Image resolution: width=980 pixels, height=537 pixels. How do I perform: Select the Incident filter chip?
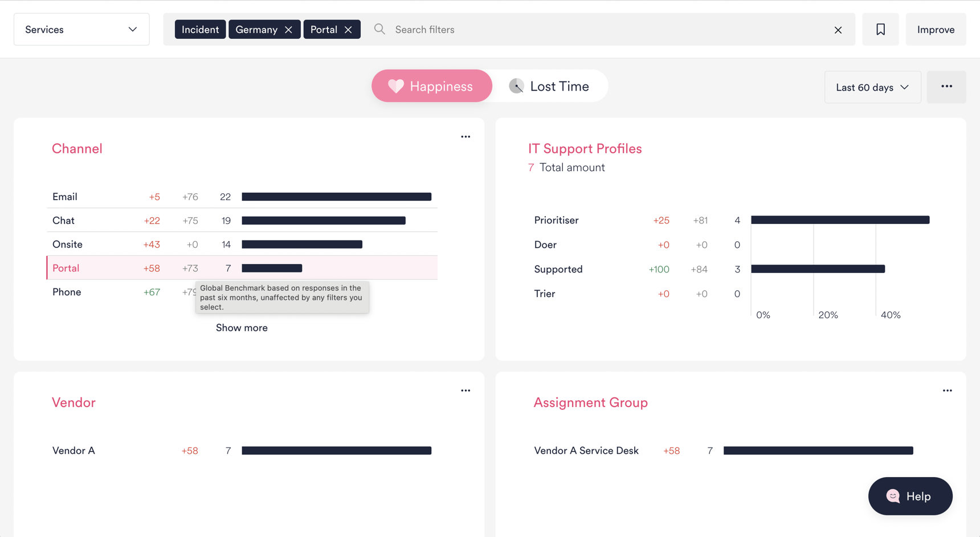(x=200, y=29)
